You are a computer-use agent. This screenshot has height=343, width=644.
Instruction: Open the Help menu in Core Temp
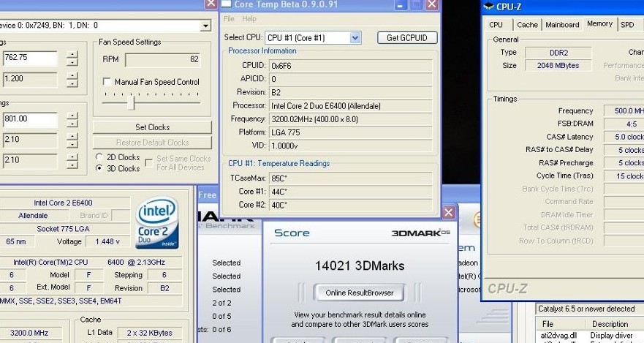point(249,18)
